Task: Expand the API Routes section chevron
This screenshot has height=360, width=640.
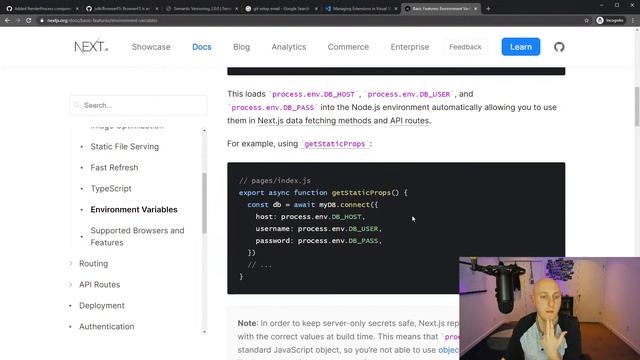Action: point(71,284)
